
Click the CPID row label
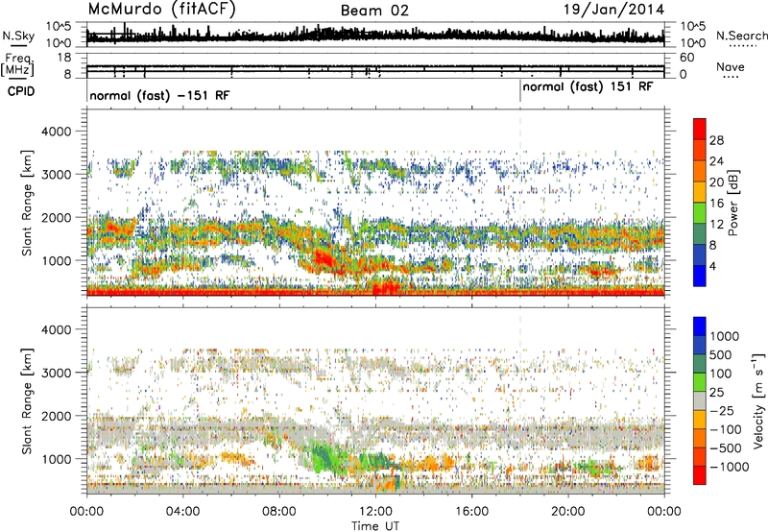pyautogui.click(x=21, y=91)
